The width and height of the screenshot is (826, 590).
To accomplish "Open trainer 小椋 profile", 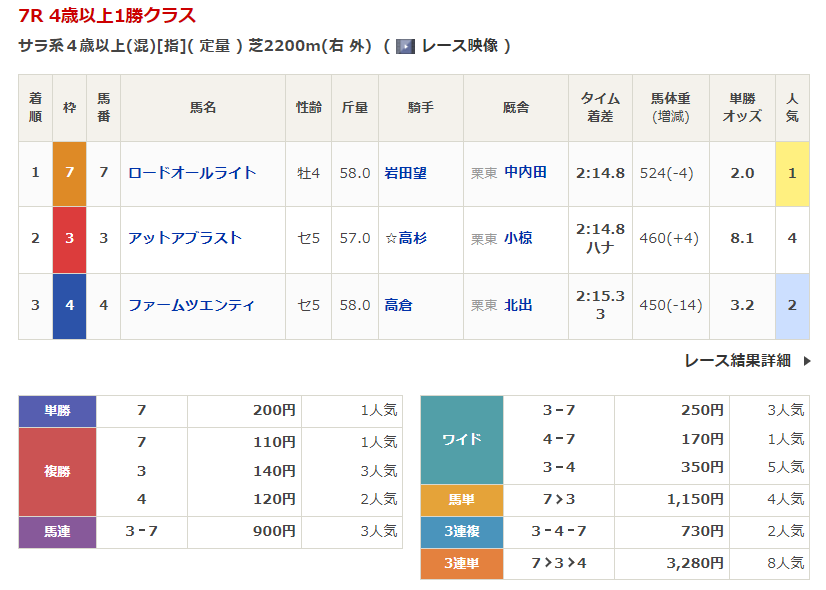I will tap(518, 238).
